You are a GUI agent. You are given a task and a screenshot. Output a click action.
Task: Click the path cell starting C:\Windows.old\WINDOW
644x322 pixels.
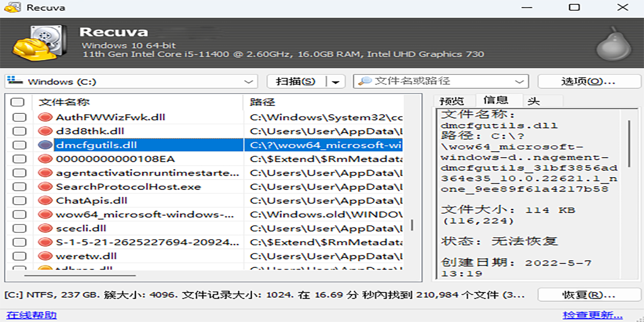(326, 215)
